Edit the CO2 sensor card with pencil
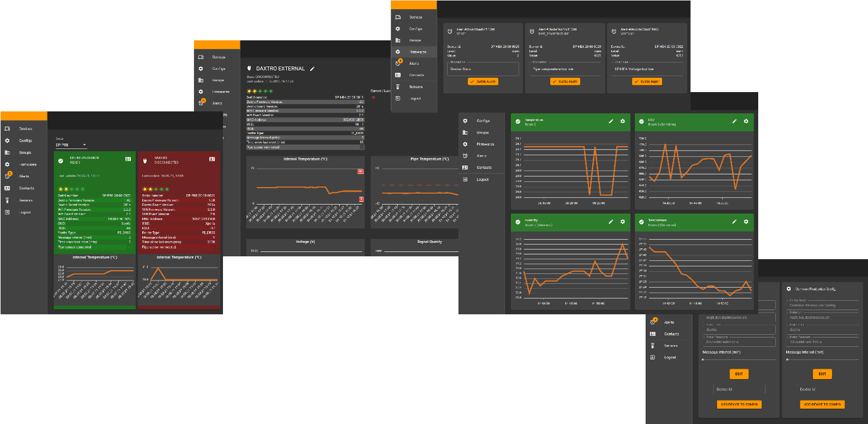 734,121
